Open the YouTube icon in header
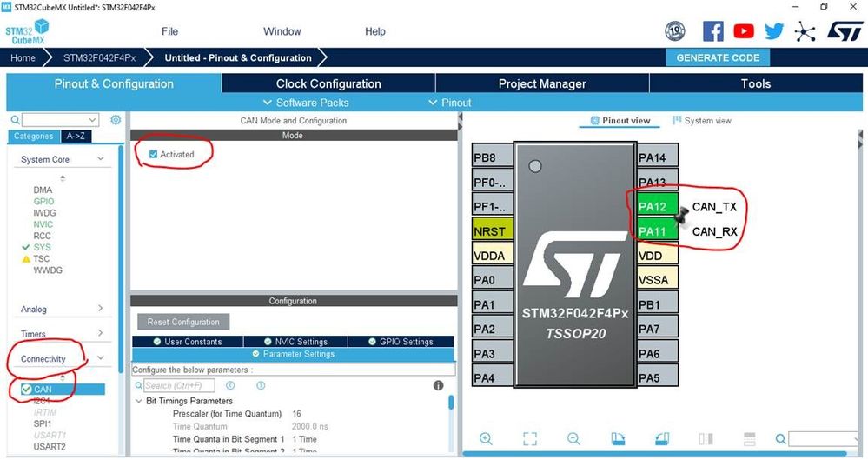 click(x=744, y=31)
